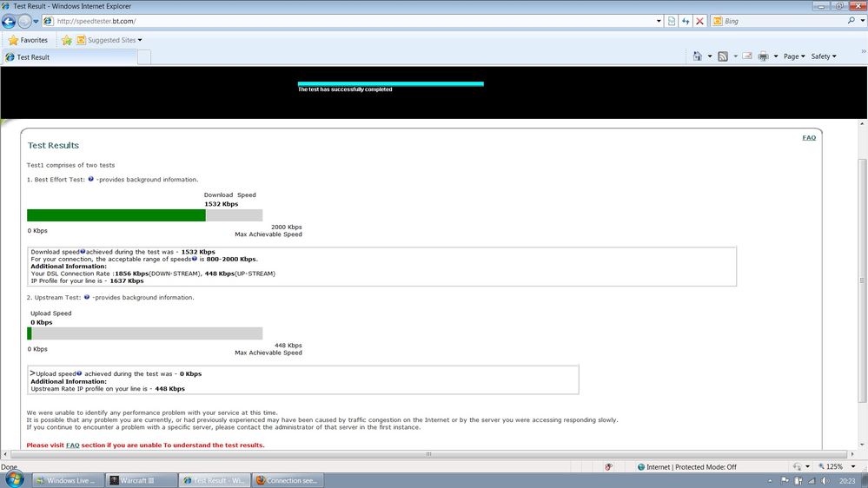Screen dimensions: 868x488
Task: Click the search magnifier icon
Action: point(851,21)
